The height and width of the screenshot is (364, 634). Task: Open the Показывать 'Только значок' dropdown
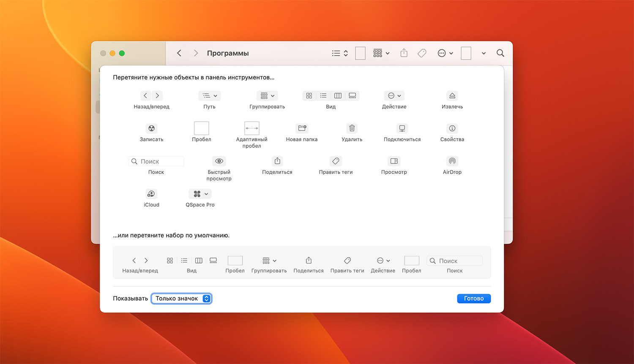point(181,299)
